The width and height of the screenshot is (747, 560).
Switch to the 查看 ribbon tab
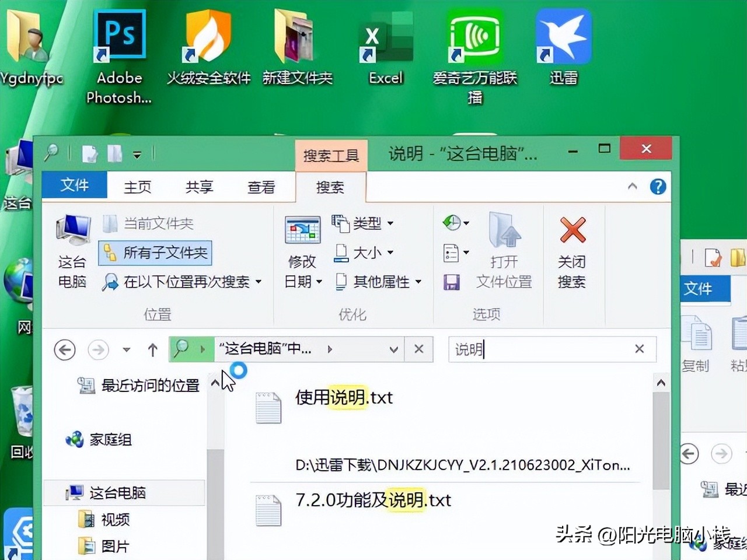[261, 187]
